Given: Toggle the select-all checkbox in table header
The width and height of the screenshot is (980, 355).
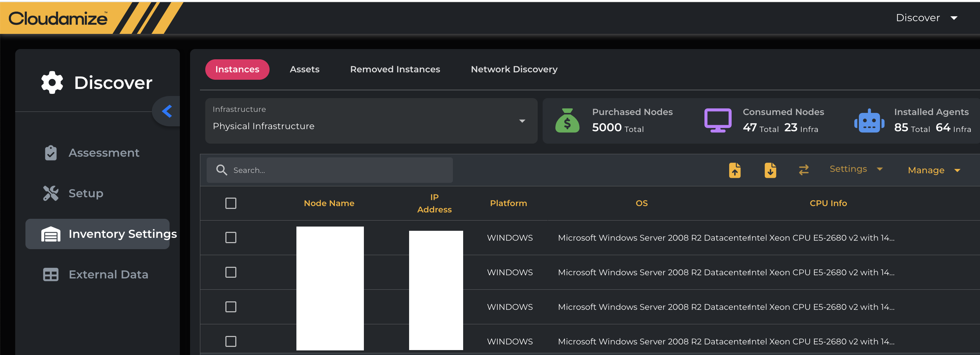Looking at the screenshot, I should [x=231, y=203].
